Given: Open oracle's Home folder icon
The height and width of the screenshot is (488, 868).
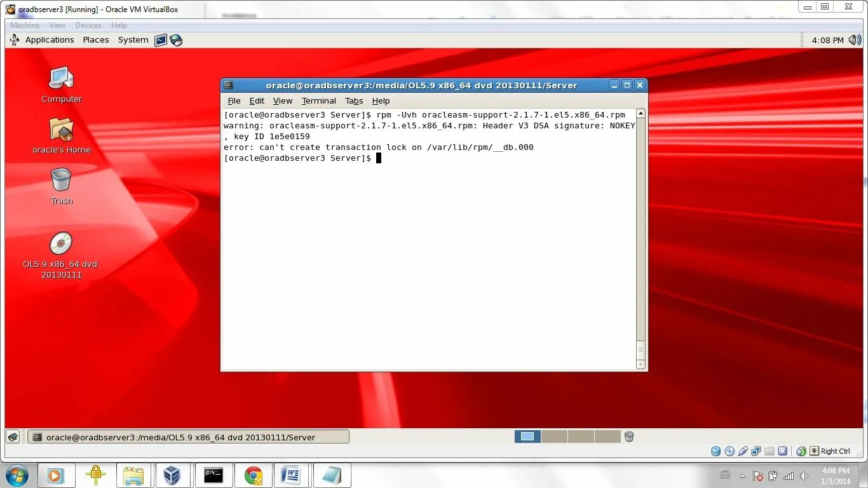Looking at the screenshot, I should pyautogui.click(x=62, y=130).
